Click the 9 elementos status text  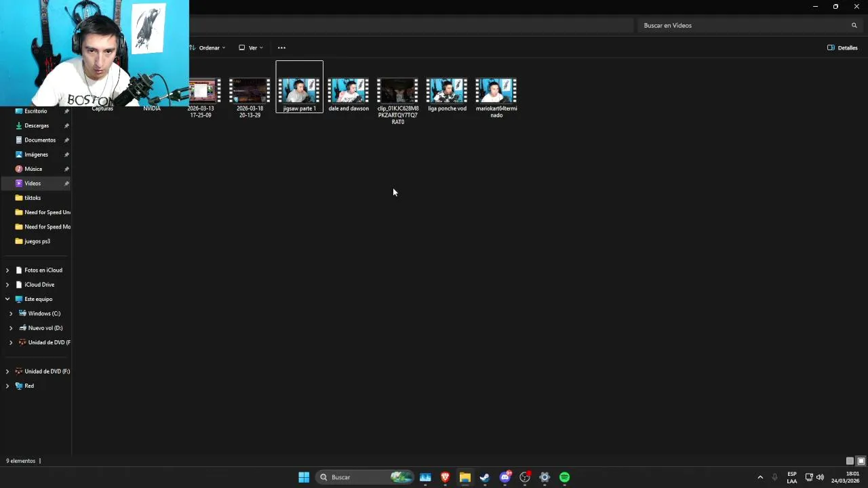click(x=20, y=461)
